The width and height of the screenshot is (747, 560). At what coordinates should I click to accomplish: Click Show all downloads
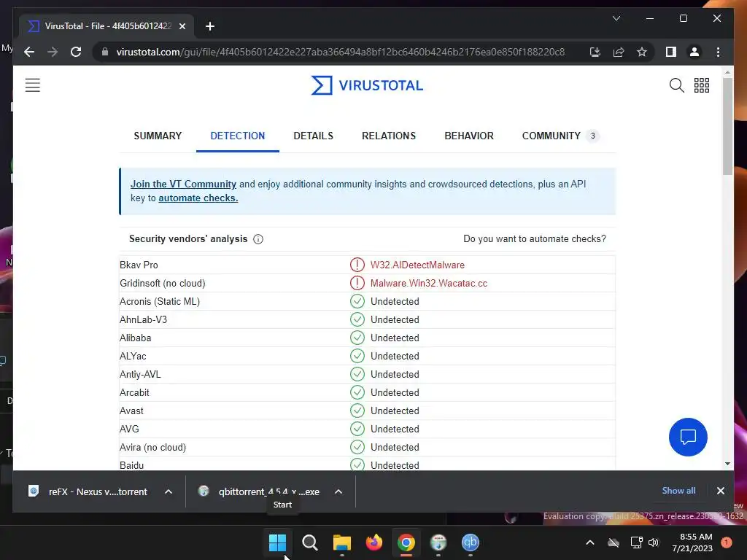coord(678,491)
